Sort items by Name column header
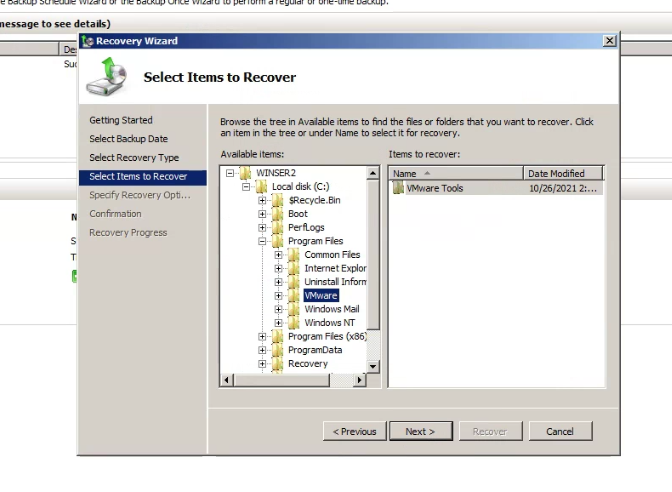This screenshot has width=672, height=492. pyautogui.click(x=456, y=174)
